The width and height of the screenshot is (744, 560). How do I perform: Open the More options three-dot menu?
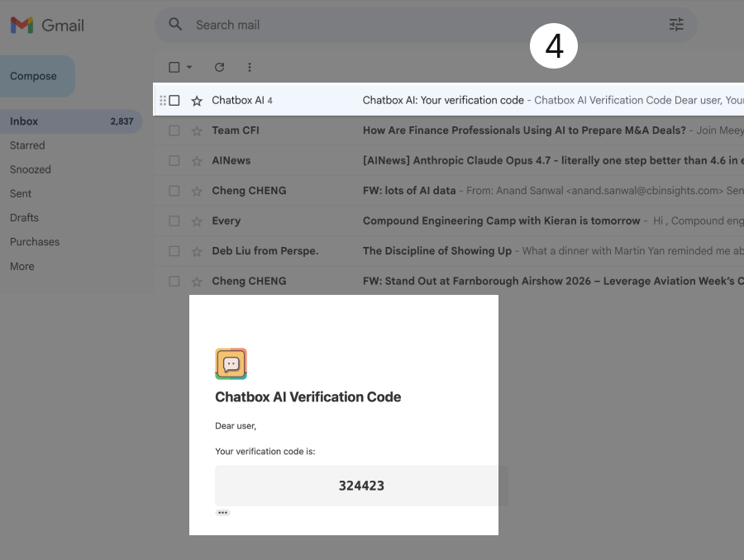point(250,68)
